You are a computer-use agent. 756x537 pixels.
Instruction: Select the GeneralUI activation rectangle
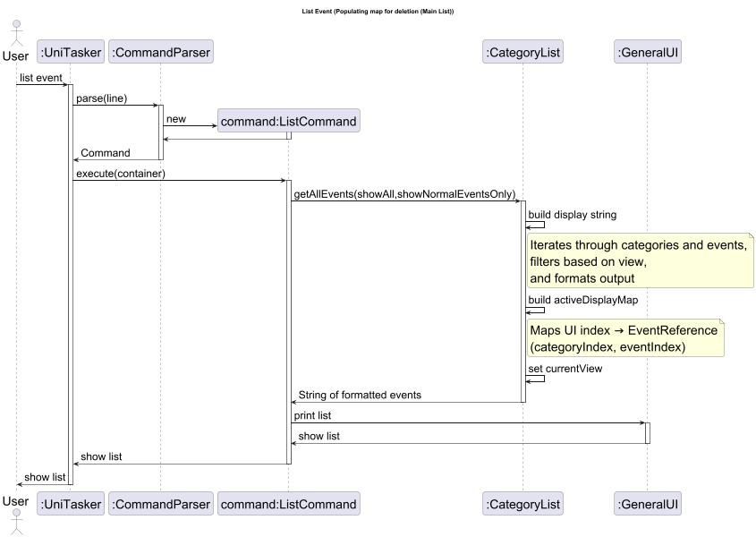click(646, 431)
